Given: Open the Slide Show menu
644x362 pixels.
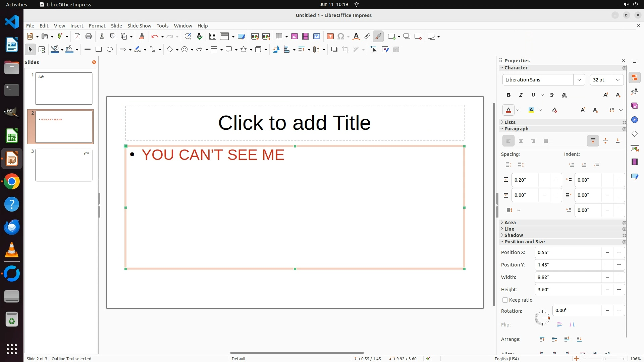Looking at the screenshot, I should 139,26.
